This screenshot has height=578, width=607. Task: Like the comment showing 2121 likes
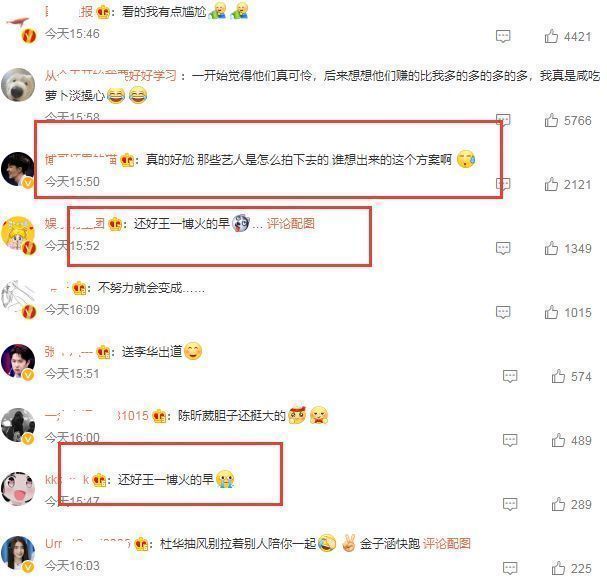[x=551, y=184]
